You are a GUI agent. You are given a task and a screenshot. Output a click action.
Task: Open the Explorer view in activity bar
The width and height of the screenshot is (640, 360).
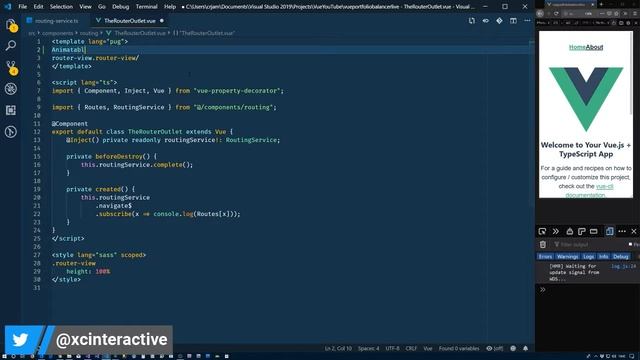click(x=11, y=25)
